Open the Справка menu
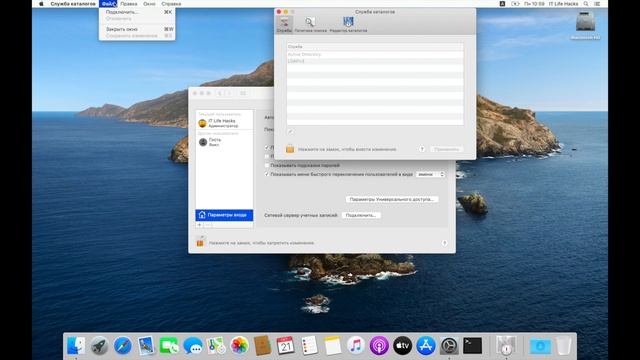 (x=171, y=4)
